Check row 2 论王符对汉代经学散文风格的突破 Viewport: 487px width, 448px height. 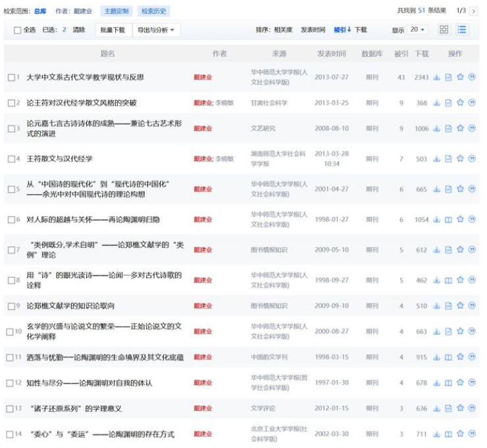(x=11, y=103)
